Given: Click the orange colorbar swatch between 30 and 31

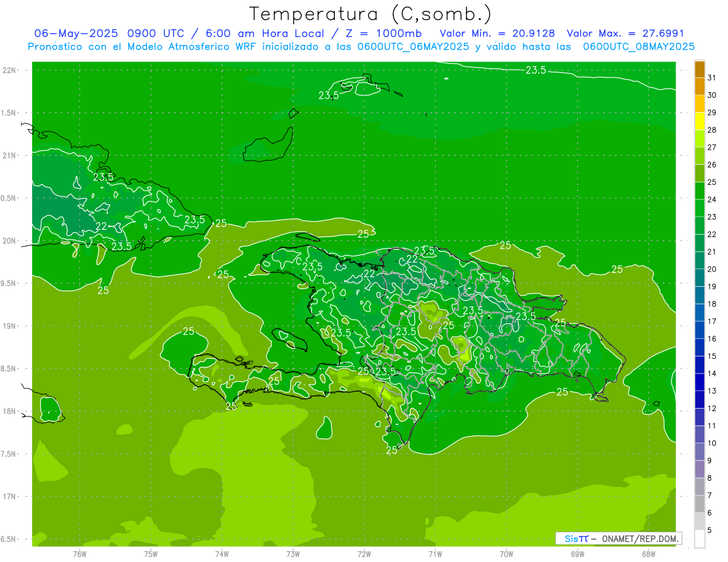Looking at the screenshot, I should [699, 87].
